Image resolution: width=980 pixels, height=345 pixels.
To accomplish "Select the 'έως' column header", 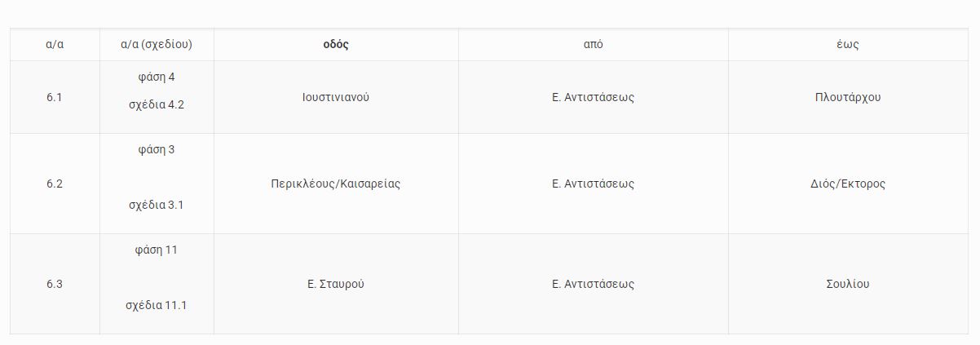I will coord(848,45).
